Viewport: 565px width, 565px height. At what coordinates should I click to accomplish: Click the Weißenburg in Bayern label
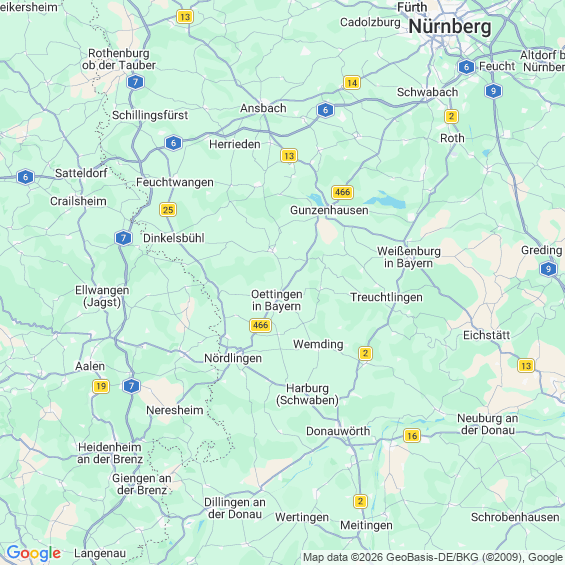(x=409, y=257)
